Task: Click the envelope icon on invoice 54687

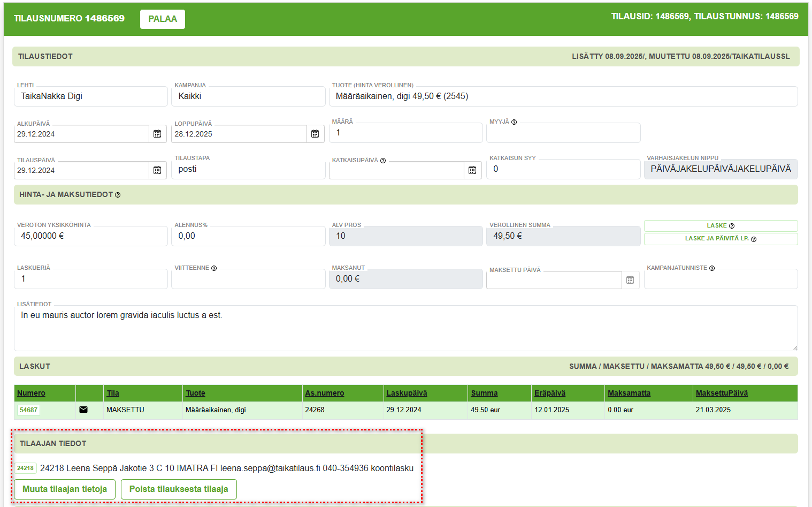Action: 83,410
